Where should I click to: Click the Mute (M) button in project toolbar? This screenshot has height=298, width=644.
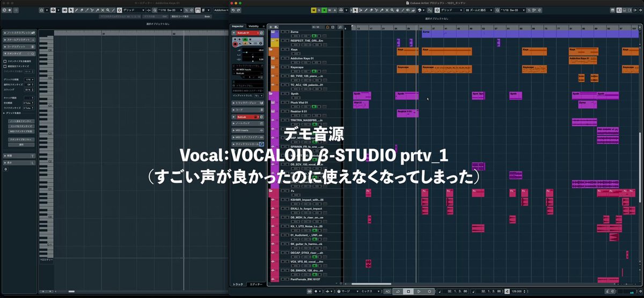tap(313, 10)
